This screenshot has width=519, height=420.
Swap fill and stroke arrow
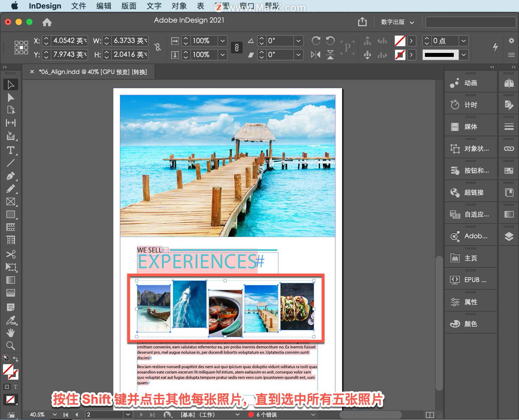(x=15, y=359)
